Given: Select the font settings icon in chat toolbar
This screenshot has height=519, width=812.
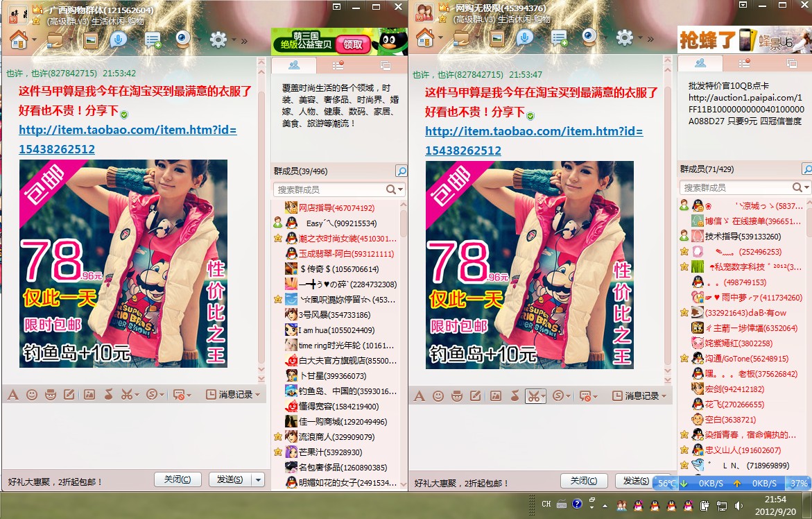Looking at the screenshot, I should click(x=12, y=394).
